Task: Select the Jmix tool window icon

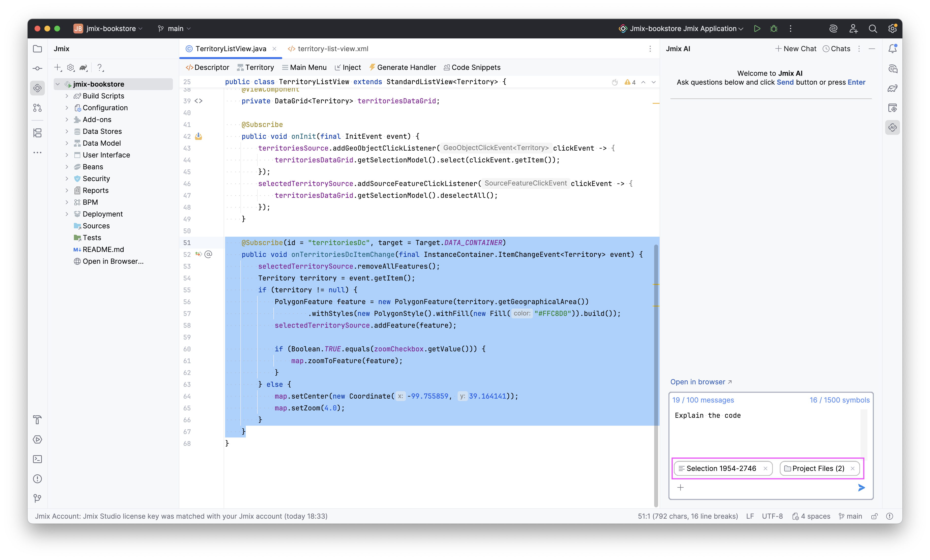Action: point(37,88)
